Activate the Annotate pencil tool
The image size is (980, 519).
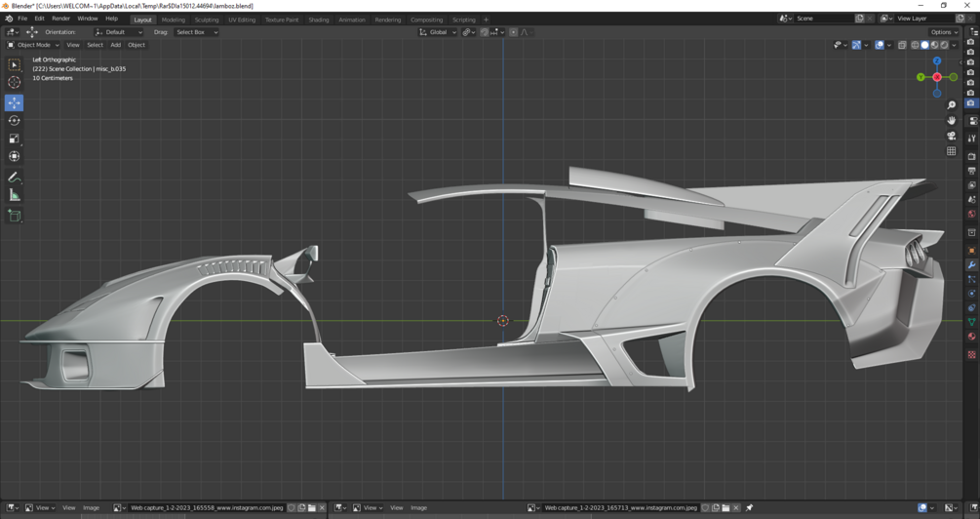pos(14,178)
